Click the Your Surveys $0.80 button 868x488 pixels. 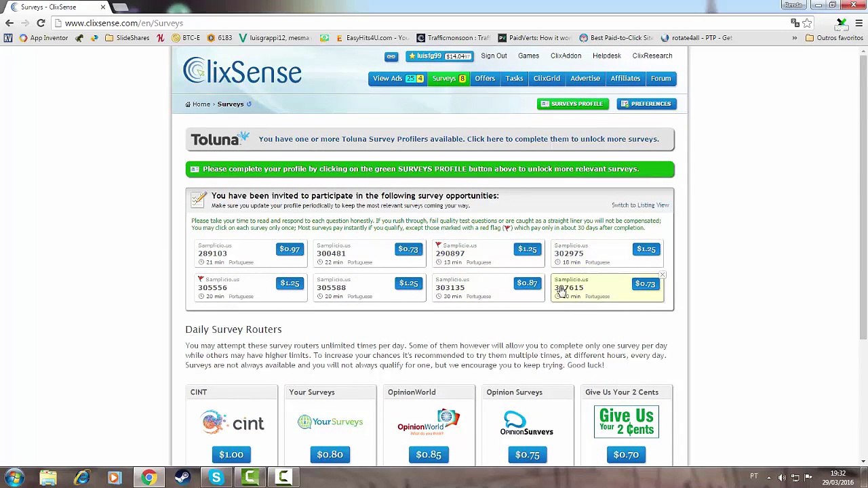(x=330, y=455)
